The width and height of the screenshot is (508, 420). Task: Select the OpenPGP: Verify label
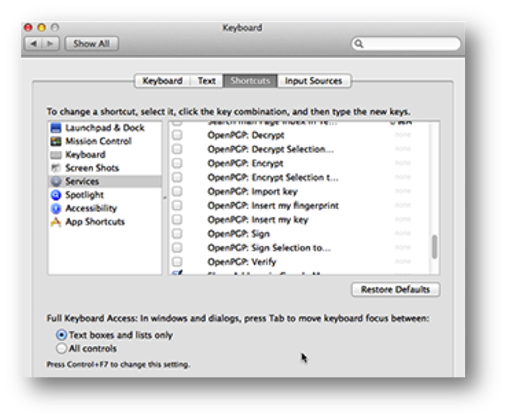point(241,262)
